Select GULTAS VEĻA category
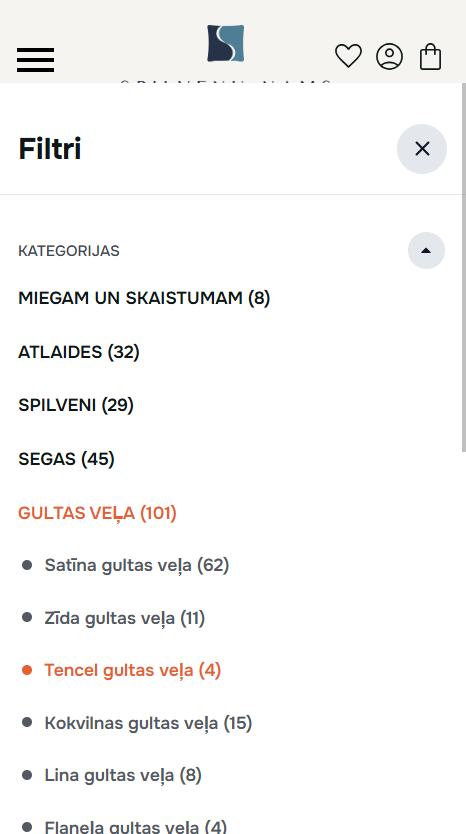Viewport: 466px width, 834px height. click(97, 513)
